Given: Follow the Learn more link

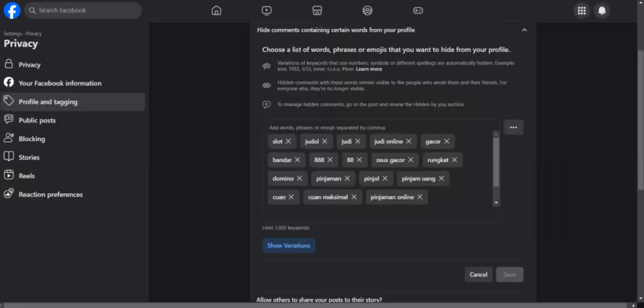Looking at the screenshot, I should 369,69.
